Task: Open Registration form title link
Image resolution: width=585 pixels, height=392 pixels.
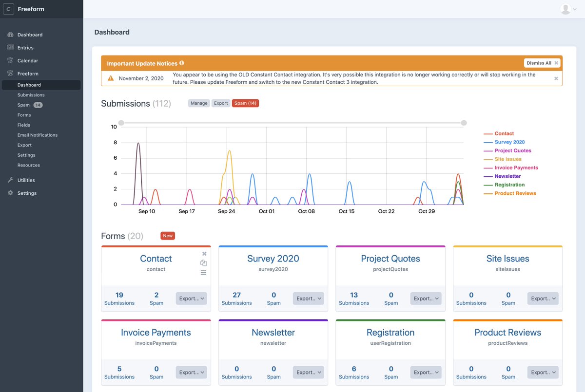Action: (390, 333)
